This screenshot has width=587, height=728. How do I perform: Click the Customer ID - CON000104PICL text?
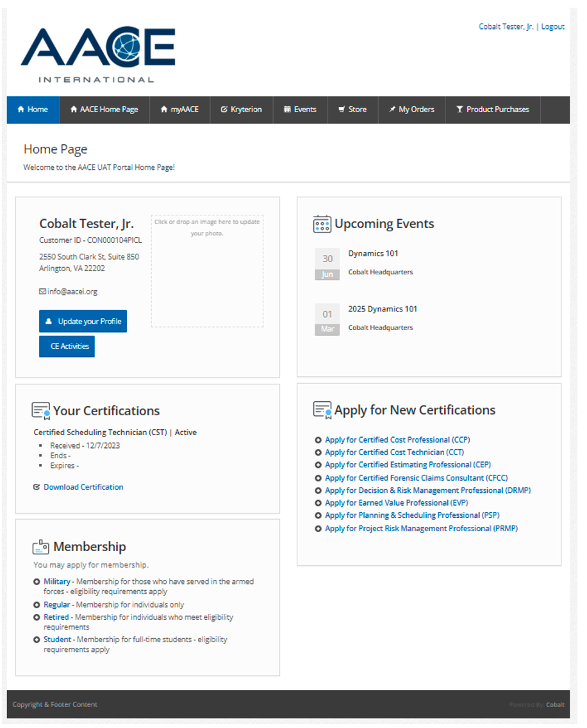click(90, 240)
